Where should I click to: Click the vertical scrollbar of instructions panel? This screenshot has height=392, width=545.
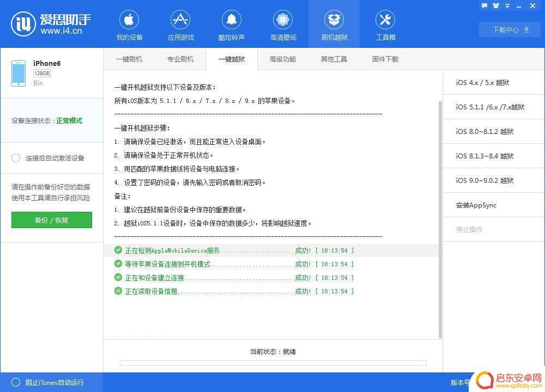440,219
